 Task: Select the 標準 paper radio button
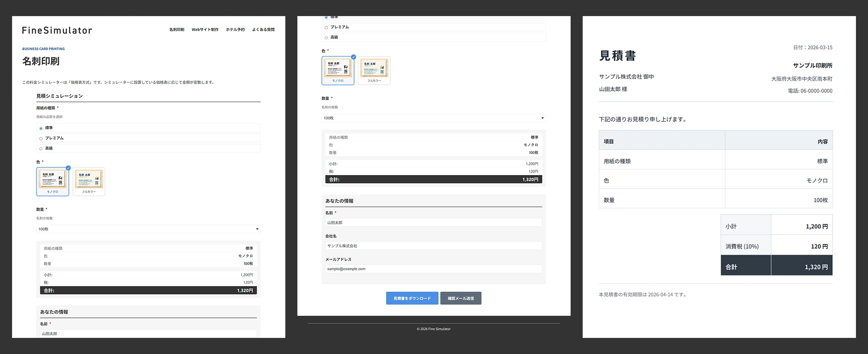coord(41,128)
